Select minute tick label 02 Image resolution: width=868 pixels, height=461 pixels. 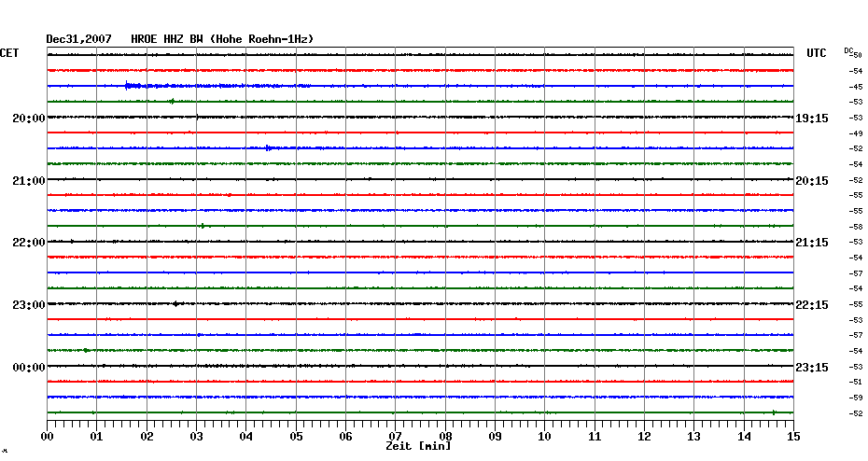tap(147, 437)
